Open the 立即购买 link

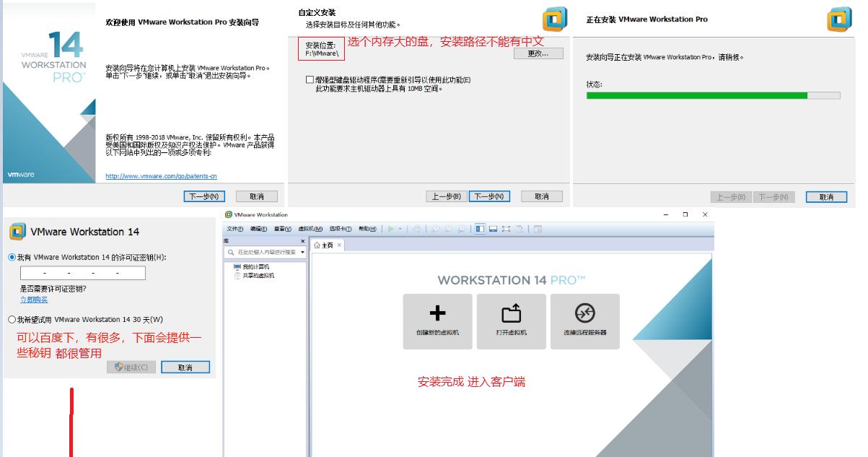(x=34, y=300)
